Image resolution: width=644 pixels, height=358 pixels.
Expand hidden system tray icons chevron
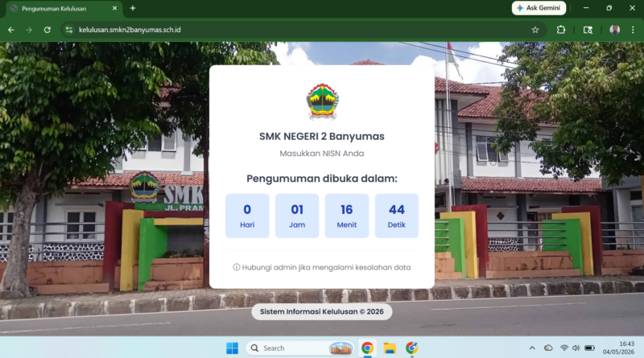pyautogui.click(x=532, y=348)
